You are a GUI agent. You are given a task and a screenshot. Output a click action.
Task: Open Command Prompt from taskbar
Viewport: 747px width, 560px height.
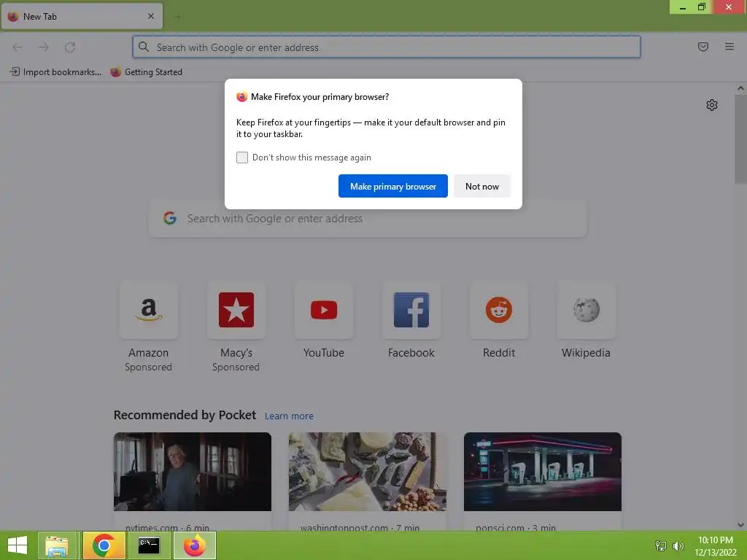[x=149, y=545]
